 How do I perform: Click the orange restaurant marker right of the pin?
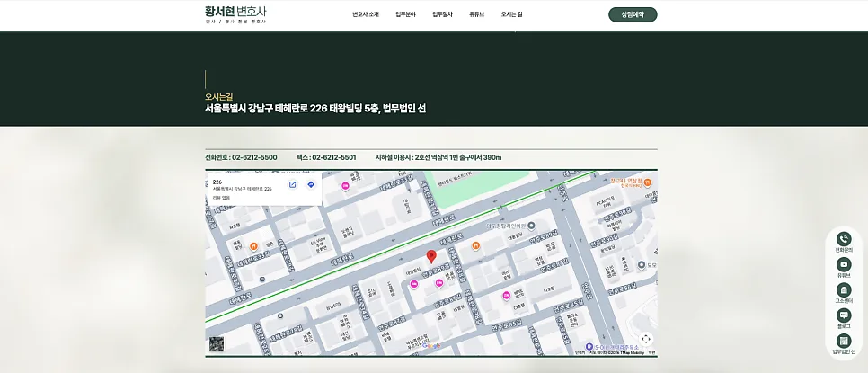point(475,245)
